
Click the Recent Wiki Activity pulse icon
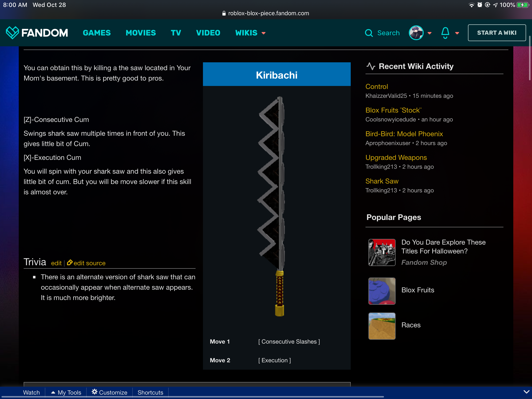[371, 66]
